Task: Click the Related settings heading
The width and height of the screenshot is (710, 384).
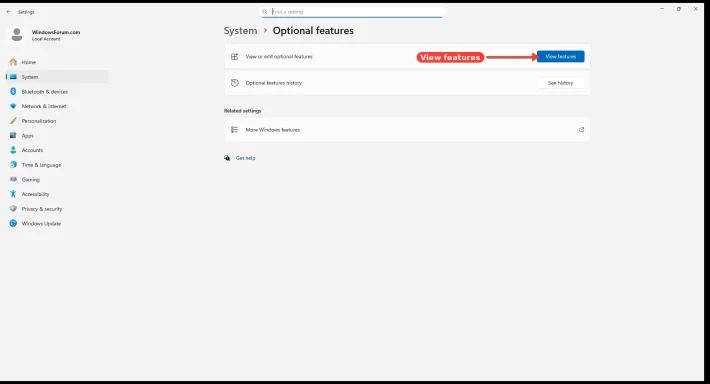Action: [242, 110]
